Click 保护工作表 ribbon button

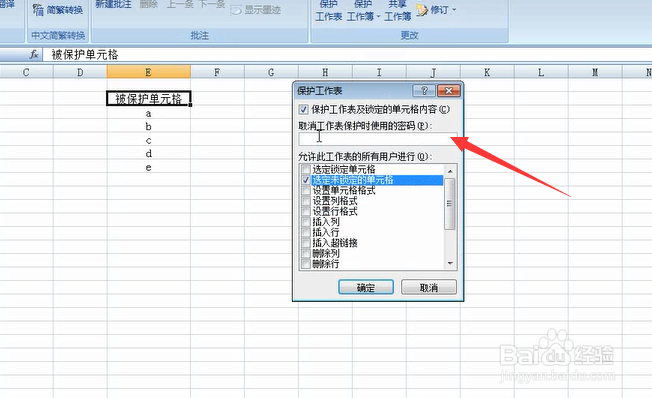tap(328, 10)
